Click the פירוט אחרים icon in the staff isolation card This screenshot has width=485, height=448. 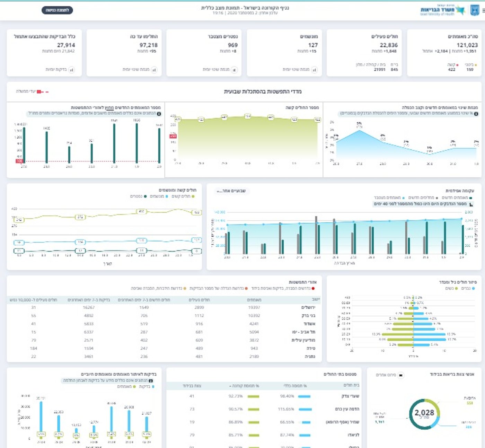(x=400, y=375)
